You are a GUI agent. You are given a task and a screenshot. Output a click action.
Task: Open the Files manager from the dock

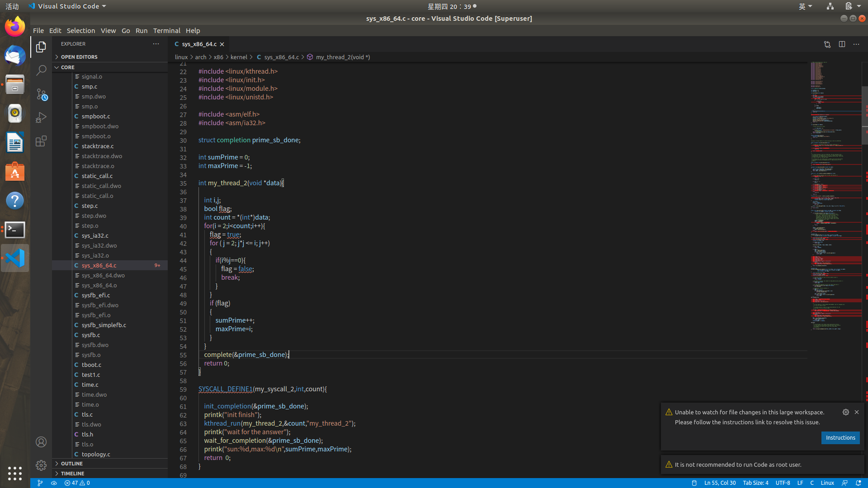[x=15, y=84]
